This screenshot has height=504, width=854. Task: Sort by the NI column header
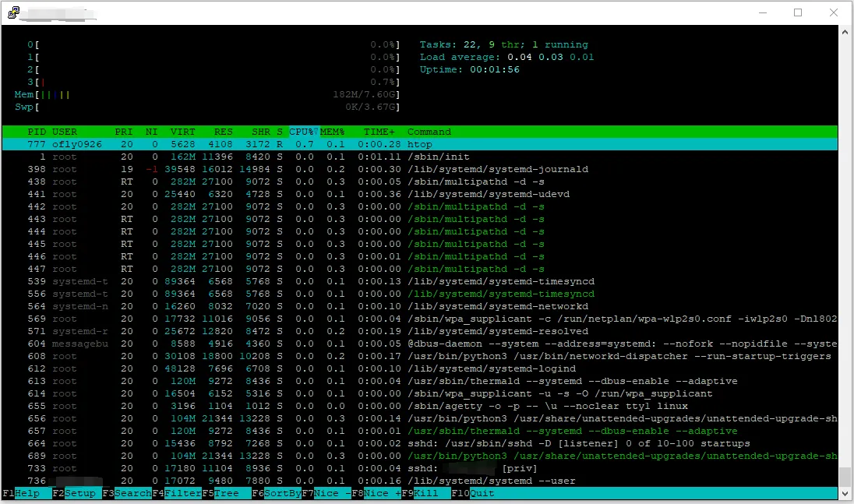point(151,132)
